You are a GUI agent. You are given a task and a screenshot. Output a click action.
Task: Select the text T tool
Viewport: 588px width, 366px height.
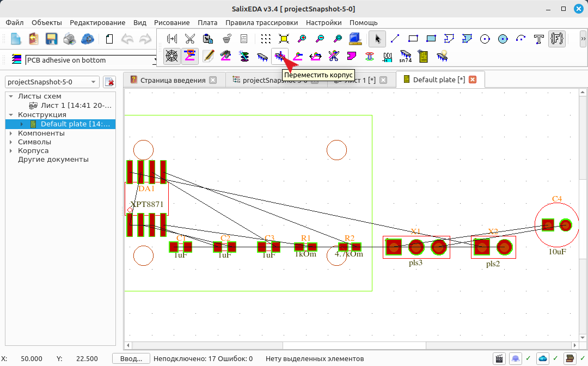pos(539,39)
